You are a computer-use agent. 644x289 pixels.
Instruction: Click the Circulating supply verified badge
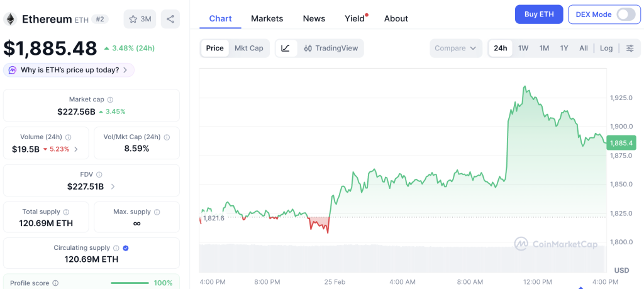[126, 248]
